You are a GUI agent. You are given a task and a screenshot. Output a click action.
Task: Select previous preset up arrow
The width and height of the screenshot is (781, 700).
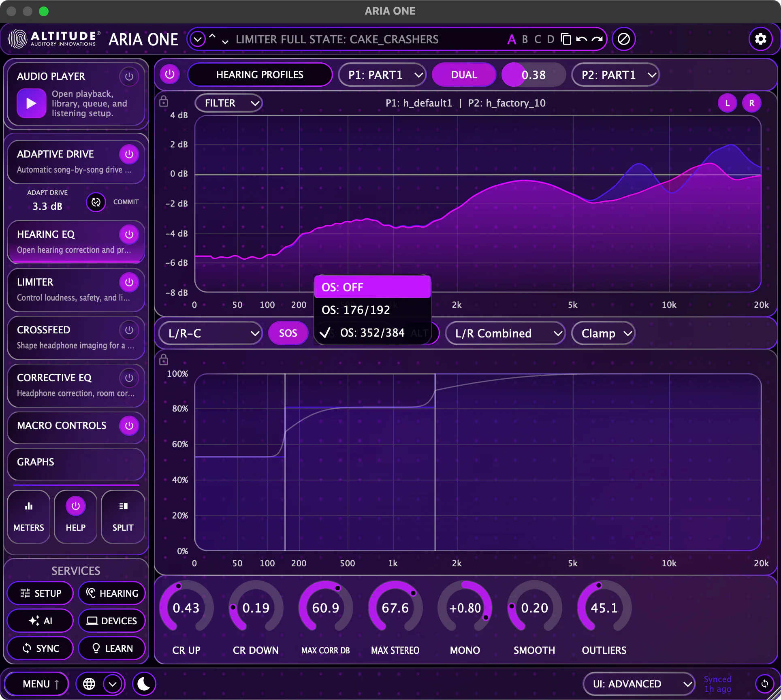point(212,36)
